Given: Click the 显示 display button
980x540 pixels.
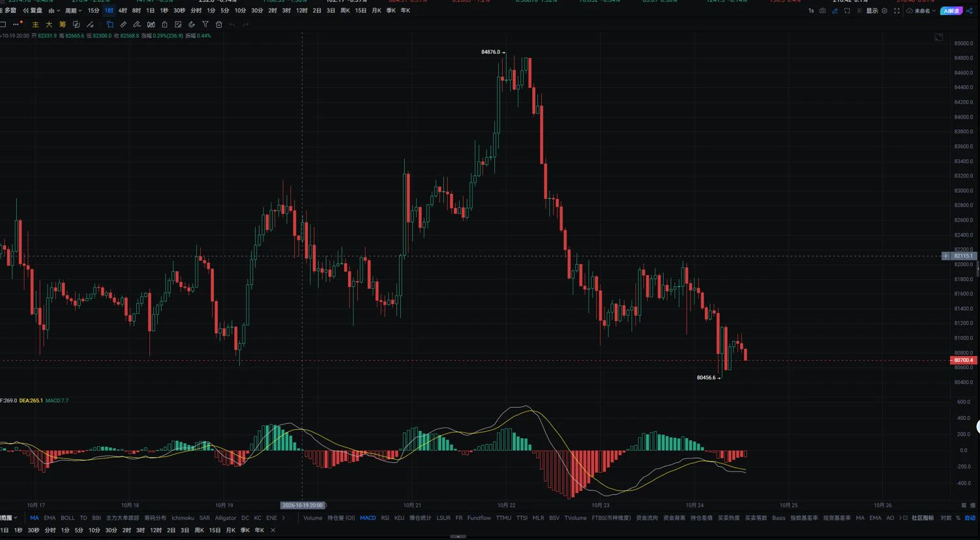Looking at the screenshot, I should [872, 10].
